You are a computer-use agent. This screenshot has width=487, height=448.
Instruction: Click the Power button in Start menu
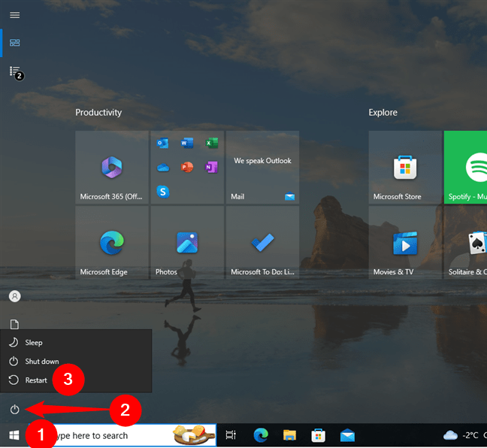tap(14, 410)
